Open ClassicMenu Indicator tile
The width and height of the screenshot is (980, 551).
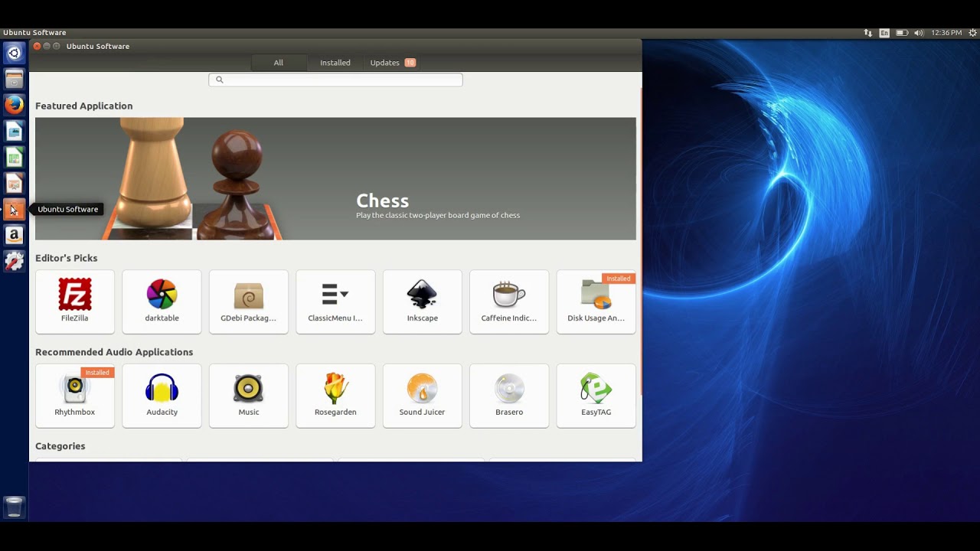(x=335, y=302)
